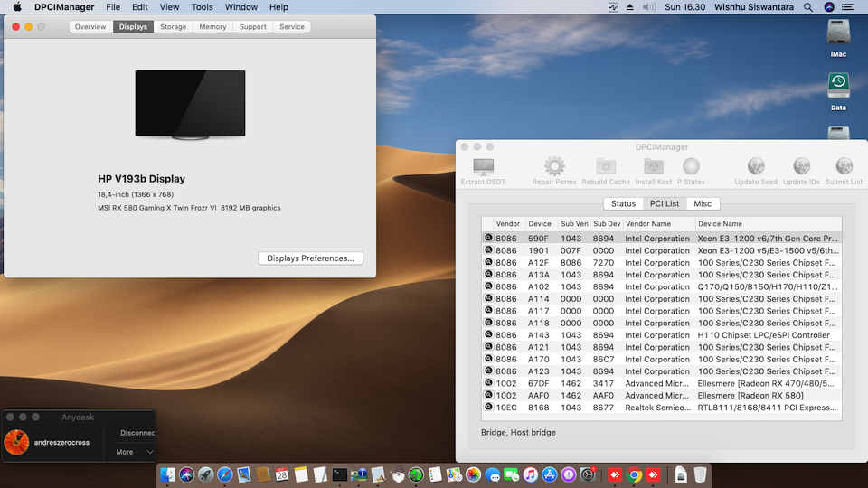Click the Rebuild Cache folder icon

606,167
